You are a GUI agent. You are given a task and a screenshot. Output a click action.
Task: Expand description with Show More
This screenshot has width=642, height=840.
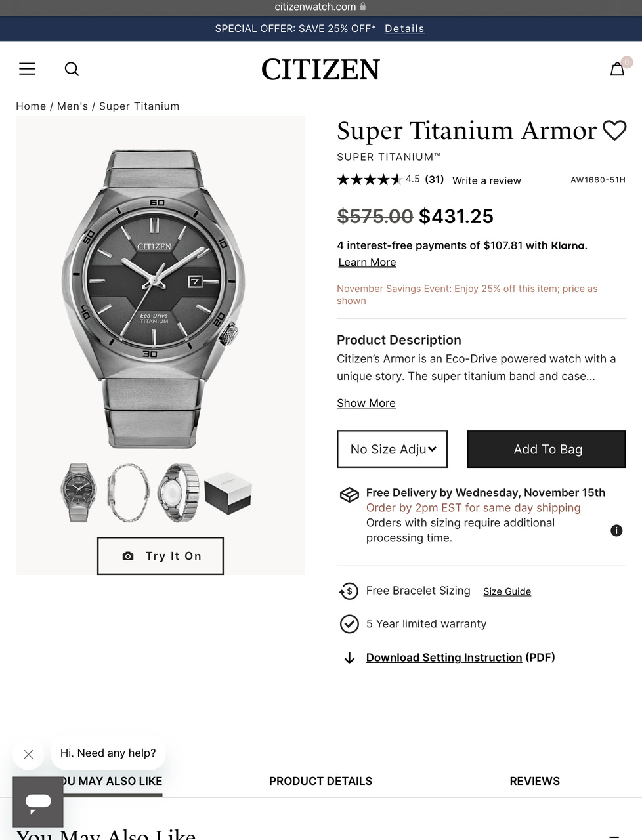pyautogui.click(x=366, y=403)
